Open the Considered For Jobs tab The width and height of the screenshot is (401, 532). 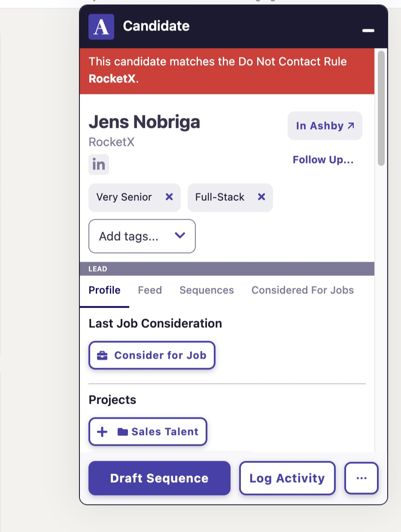(302, 290)
